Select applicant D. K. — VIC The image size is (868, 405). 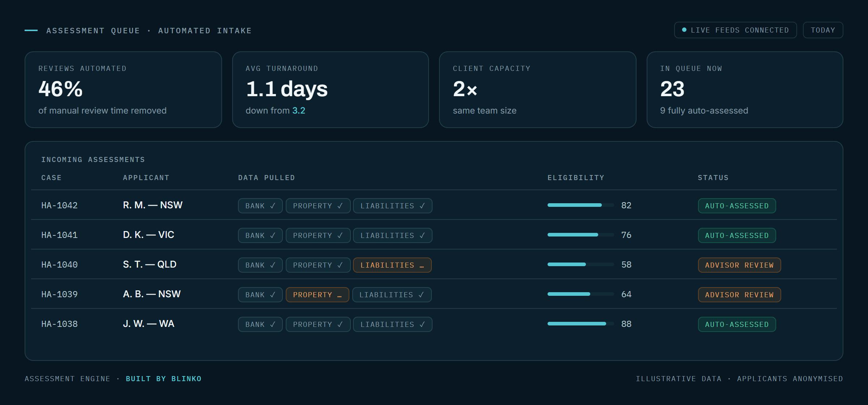click(149, 235)
